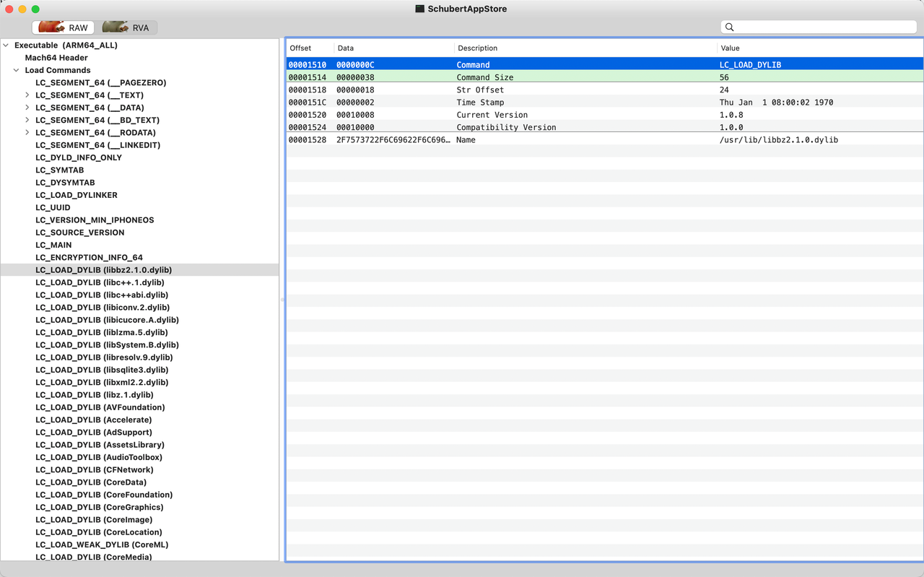The width and height of the screenshot is (924, 577).
Task: Expand LC_SEGMENT_64 (__TEXT) segment
Action: tap(27, 95)
